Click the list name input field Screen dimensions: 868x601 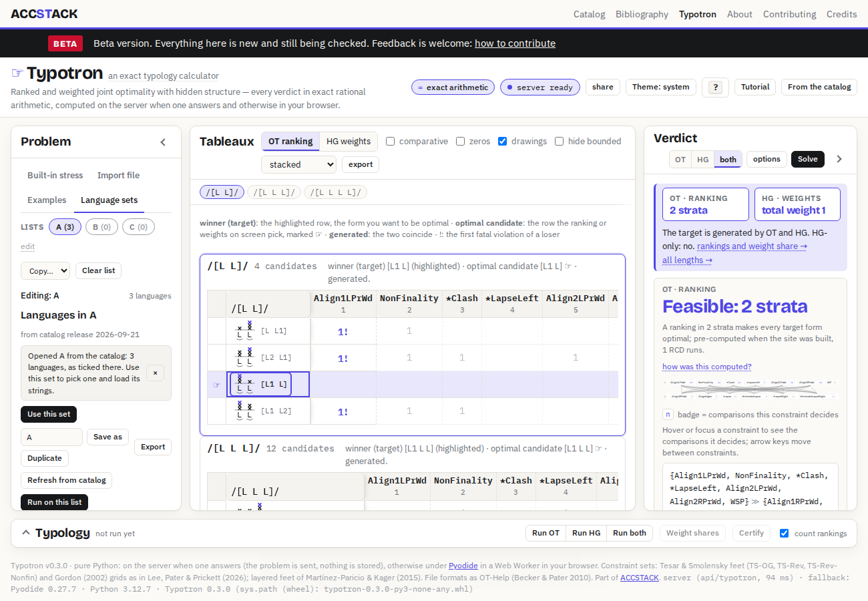[52, 437]
